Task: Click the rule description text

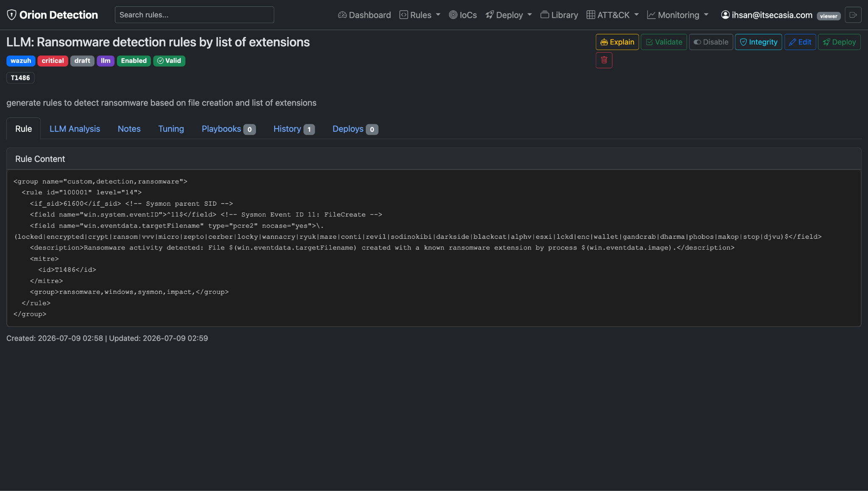Action: click(x=161, y=103)
